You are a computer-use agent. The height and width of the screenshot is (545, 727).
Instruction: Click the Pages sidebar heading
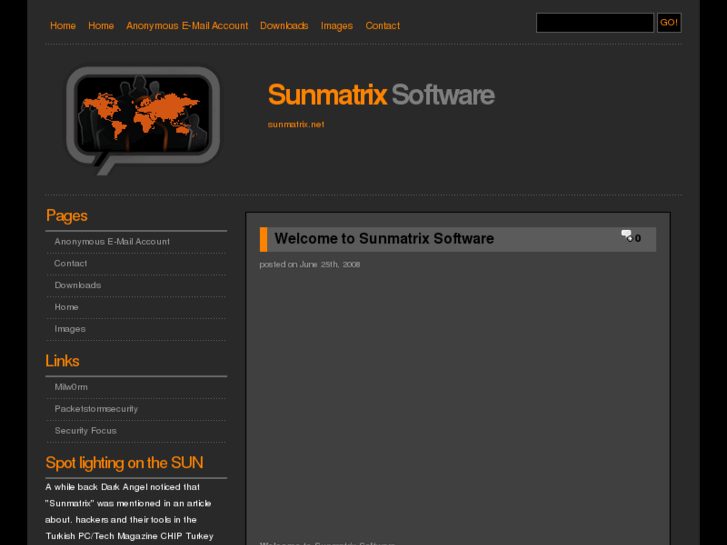coord(66,216)
